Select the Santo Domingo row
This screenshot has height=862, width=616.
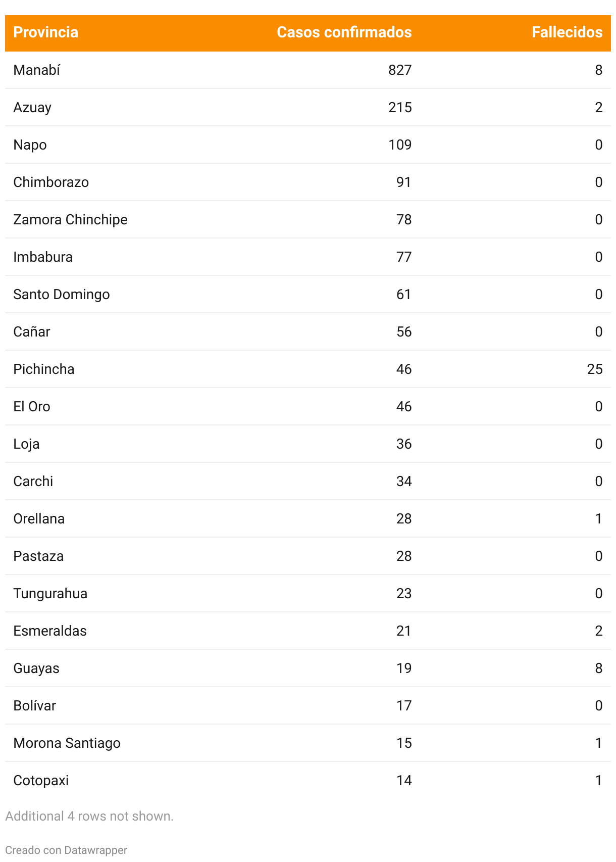pyautogui.click(x=61, y=294)
